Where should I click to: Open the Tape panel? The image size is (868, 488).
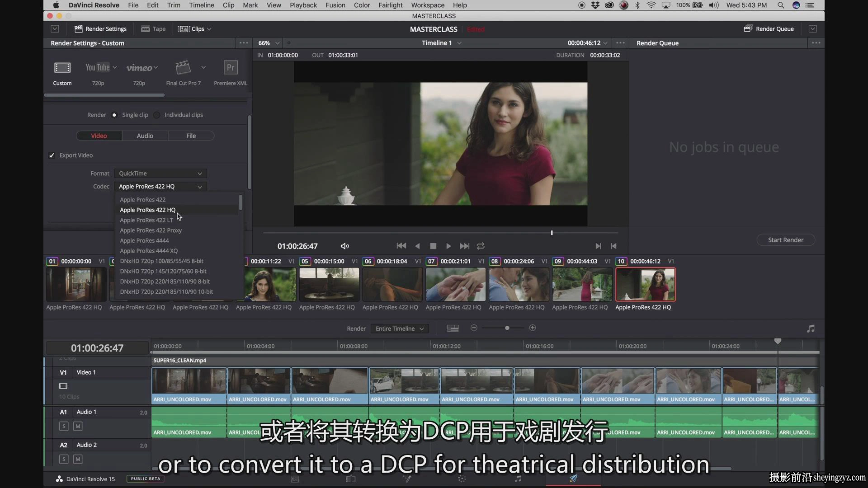[x=153, y=29]
